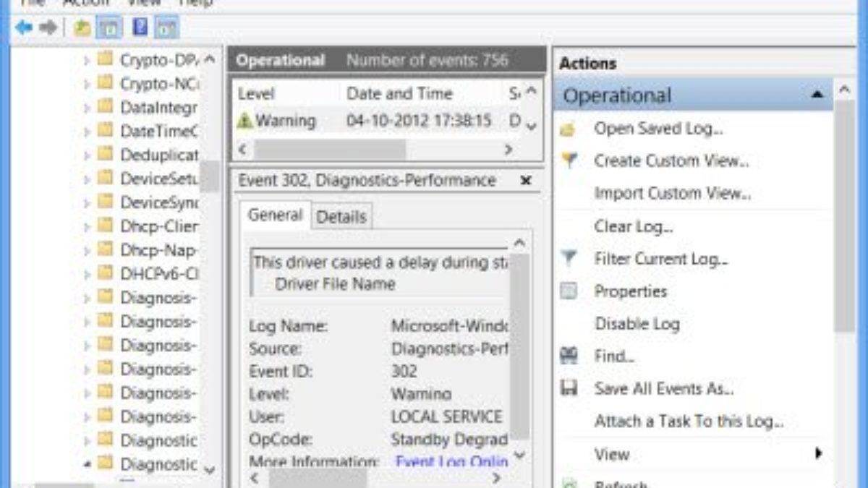This screenshot has width=868, height=488.
Task: Toggle the Show/Hide Action Pane toolbar icon
Action: tap(166, 28)
